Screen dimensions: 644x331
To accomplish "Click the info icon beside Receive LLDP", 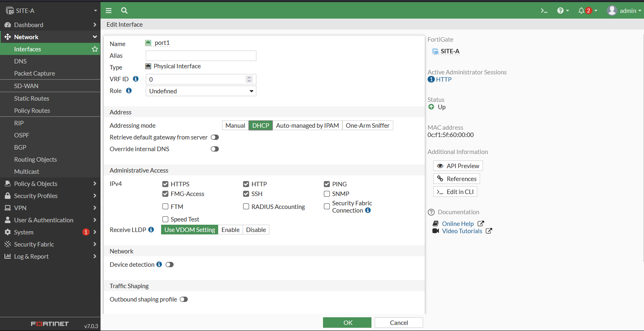I will click(151, 230).
